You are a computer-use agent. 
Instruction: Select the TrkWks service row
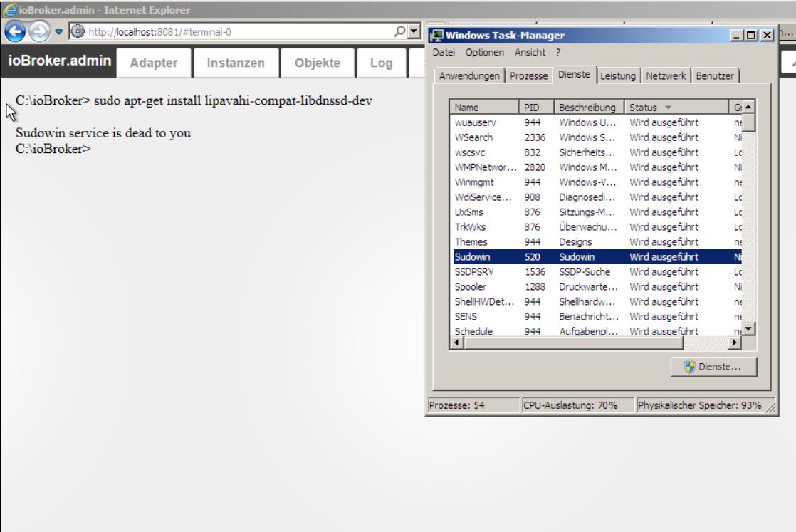click(x=597, y=227)
